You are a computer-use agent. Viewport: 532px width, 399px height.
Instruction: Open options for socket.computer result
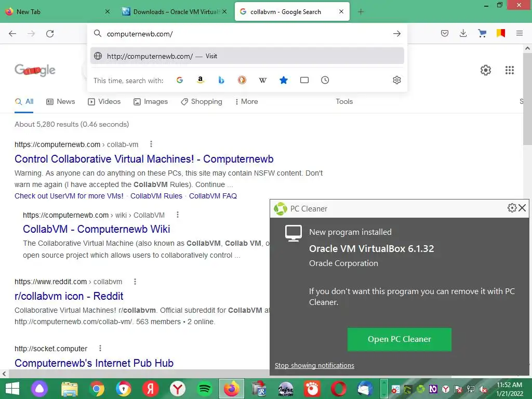pos(100,349)
